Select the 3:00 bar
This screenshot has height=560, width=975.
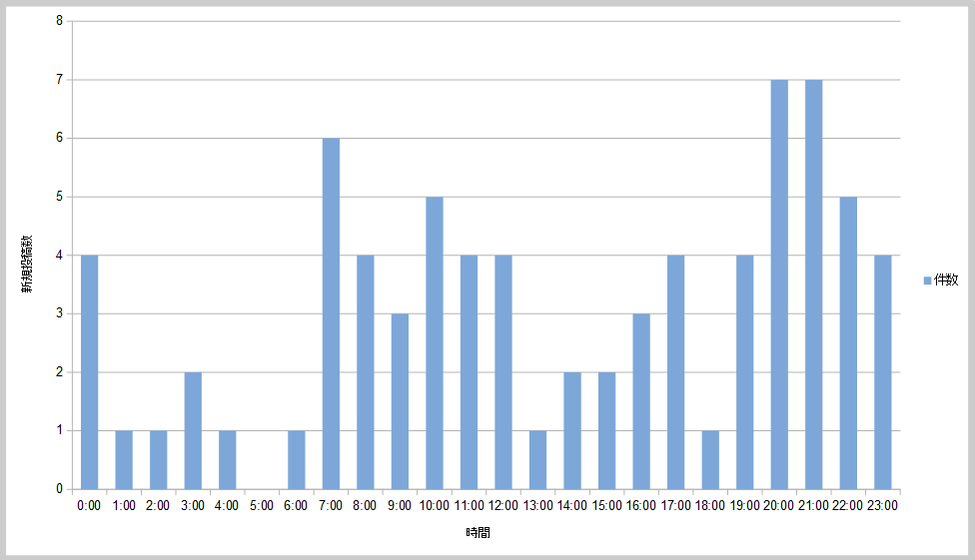(193, 430)
